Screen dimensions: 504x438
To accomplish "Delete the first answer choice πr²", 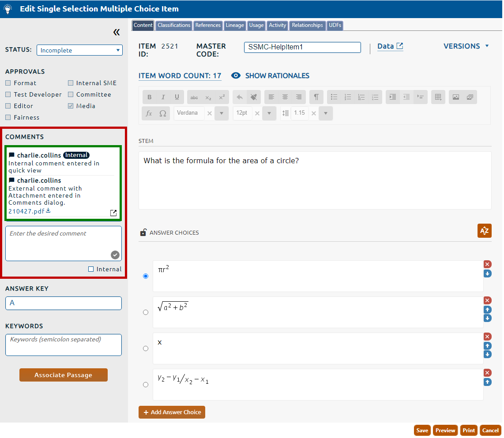I will (x=487, y=264).
